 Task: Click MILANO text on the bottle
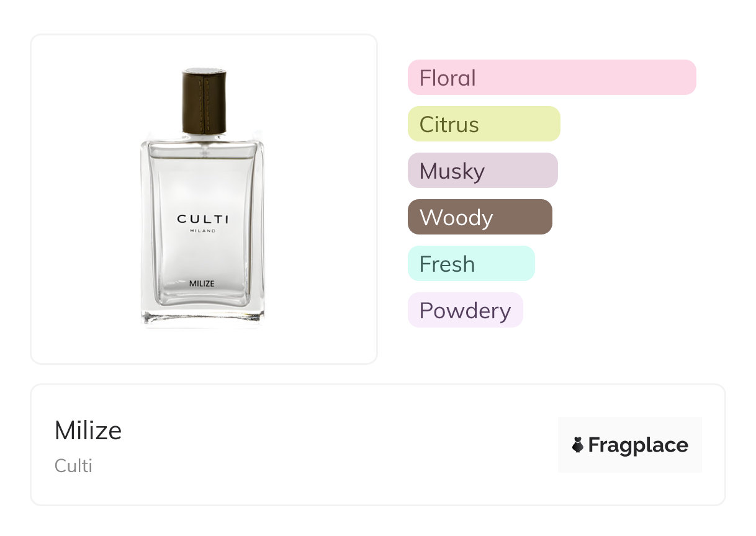point(202,231)
